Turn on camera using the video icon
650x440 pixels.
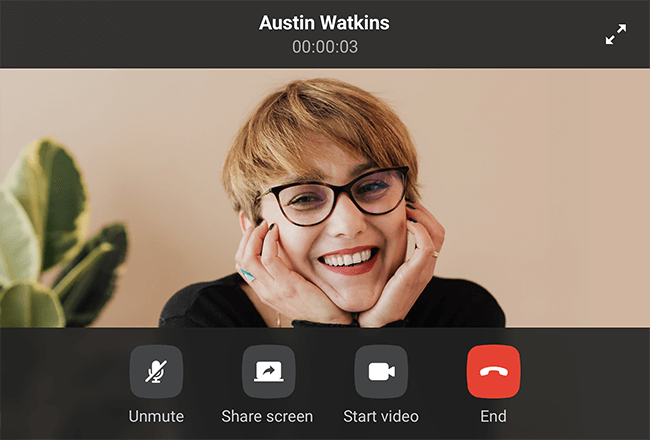[x=381, y=372]
